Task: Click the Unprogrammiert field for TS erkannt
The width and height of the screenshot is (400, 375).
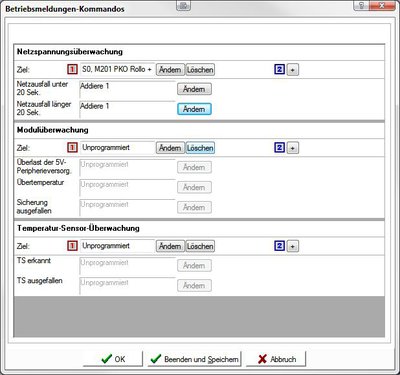Action: (127, 266)
